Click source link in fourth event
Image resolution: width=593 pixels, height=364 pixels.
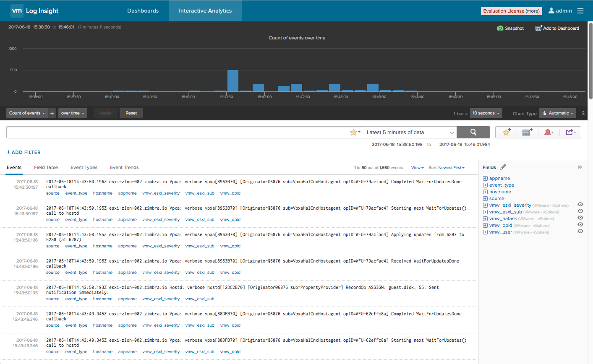tap(53, 273)
